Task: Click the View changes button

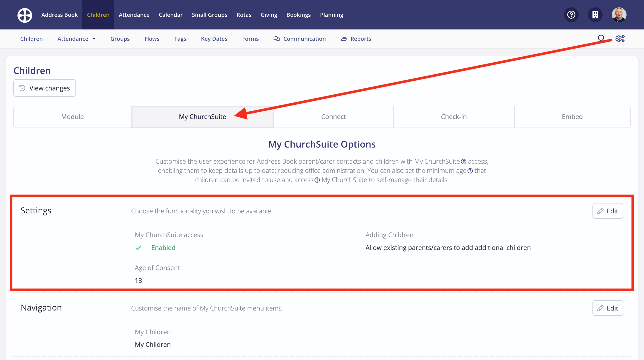Action: (x=44, y=88)
